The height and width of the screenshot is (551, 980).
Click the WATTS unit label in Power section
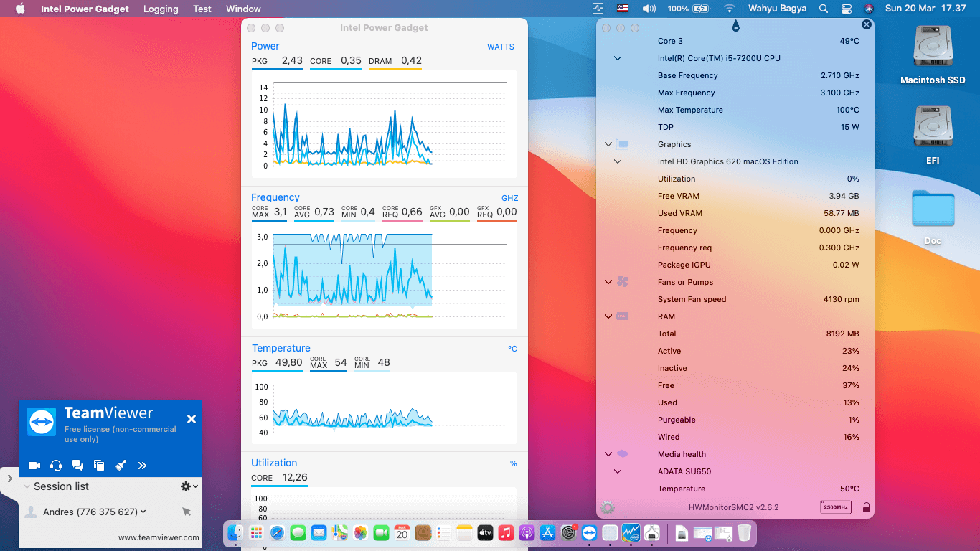click(501, 47)
